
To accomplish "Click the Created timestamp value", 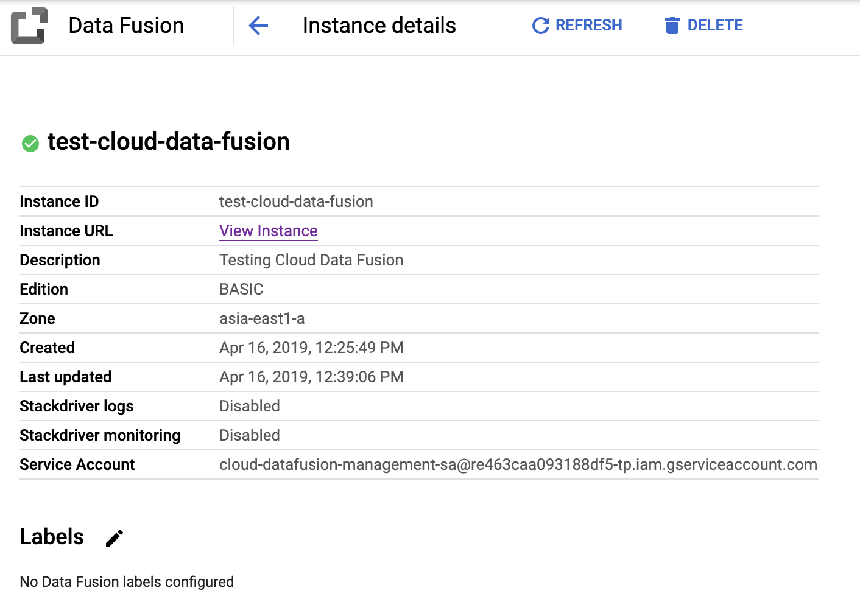I will pyautogui.click(x=311, y=348).
